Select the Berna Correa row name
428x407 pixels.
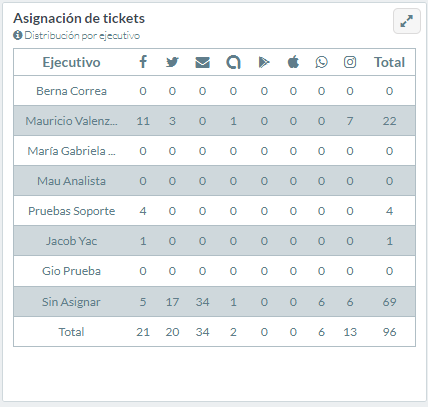click(x=71, y=91)
